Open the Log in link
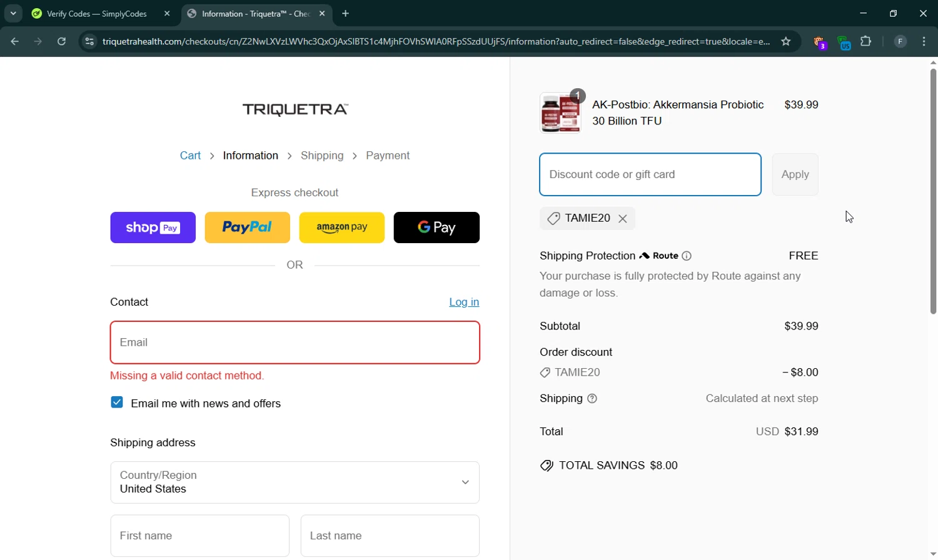Viewport: 938px width, 560px height. pos(464,302)
